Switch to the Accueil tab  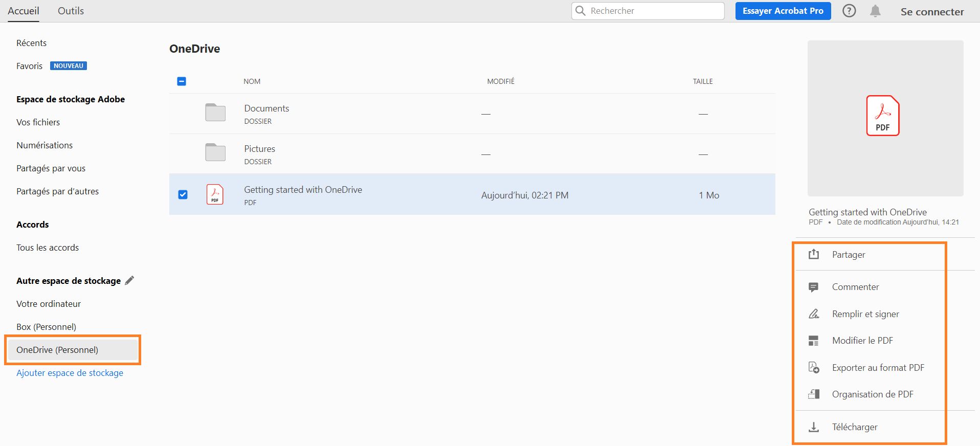24,11
